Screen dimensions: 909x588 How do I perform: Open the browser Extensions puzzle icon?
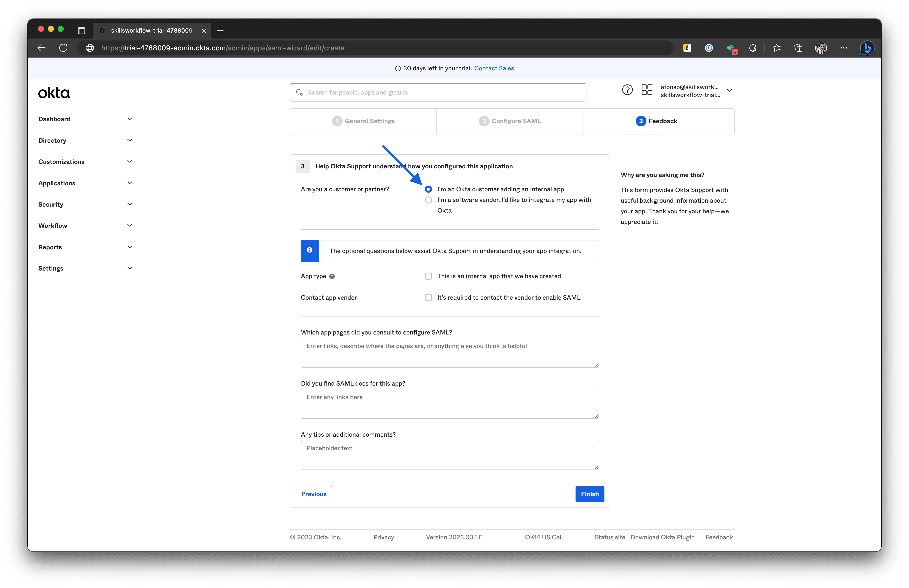752,48
